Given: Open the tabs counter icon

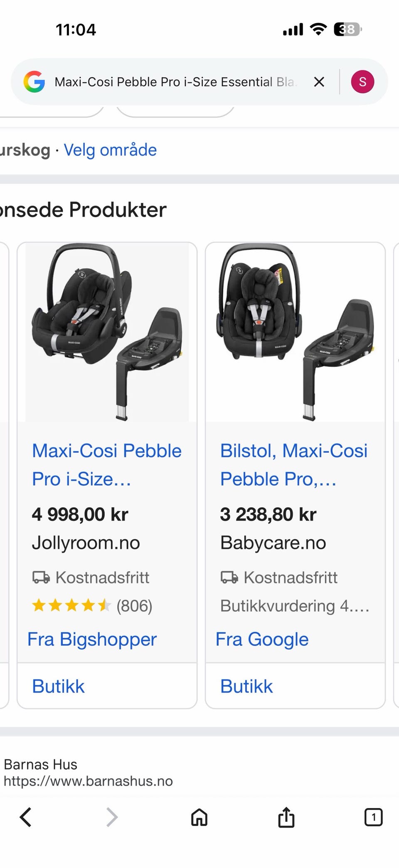Looking at the screenshot, I should click(373, 817).
